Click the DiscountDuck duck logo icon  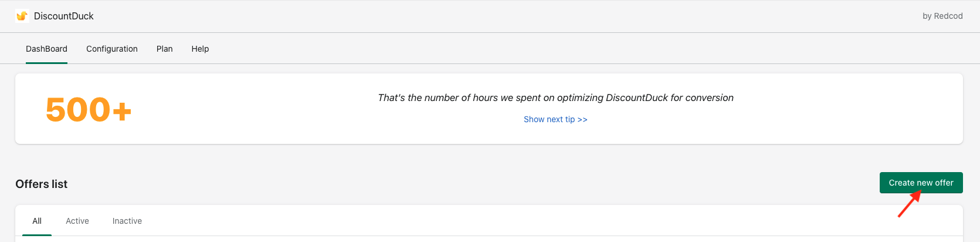[x=22, y=16]
